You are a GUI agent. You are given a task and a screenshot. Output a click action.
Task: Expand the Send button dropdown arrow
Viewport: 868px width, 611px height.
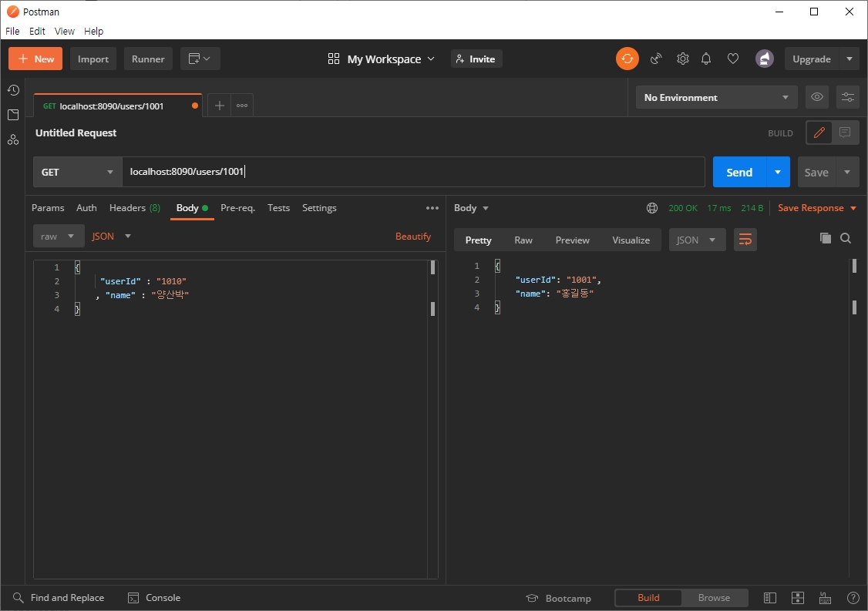click(x=778, y=172)
